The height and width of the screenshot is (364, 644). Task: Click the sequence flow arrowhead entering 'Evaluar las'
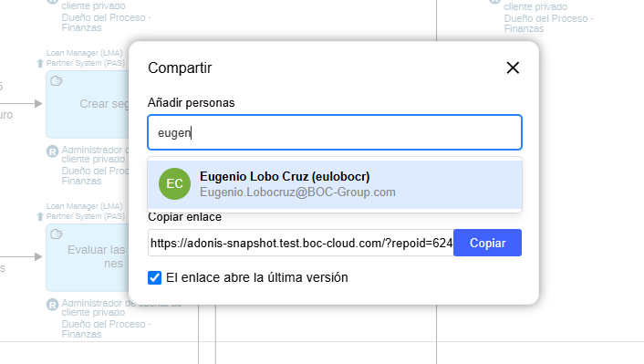click(x=38, y=256)
